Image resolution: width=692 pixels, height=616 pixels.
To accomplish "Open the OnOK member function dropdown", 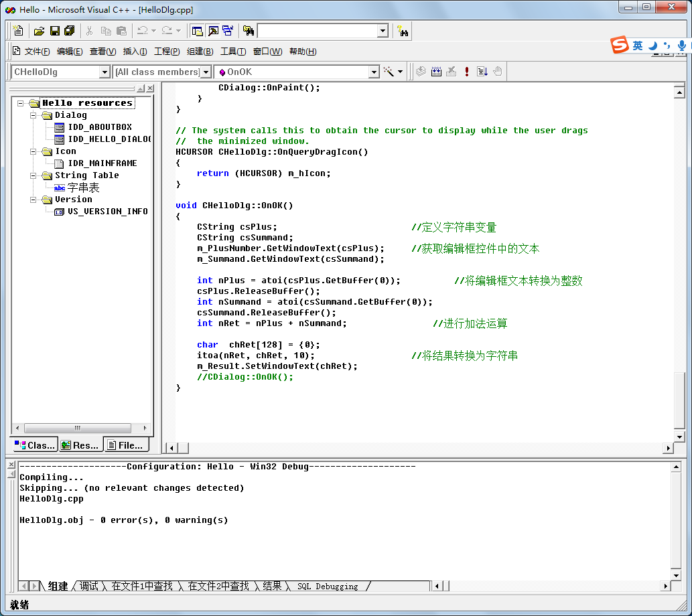I will [x=374, y=72].
